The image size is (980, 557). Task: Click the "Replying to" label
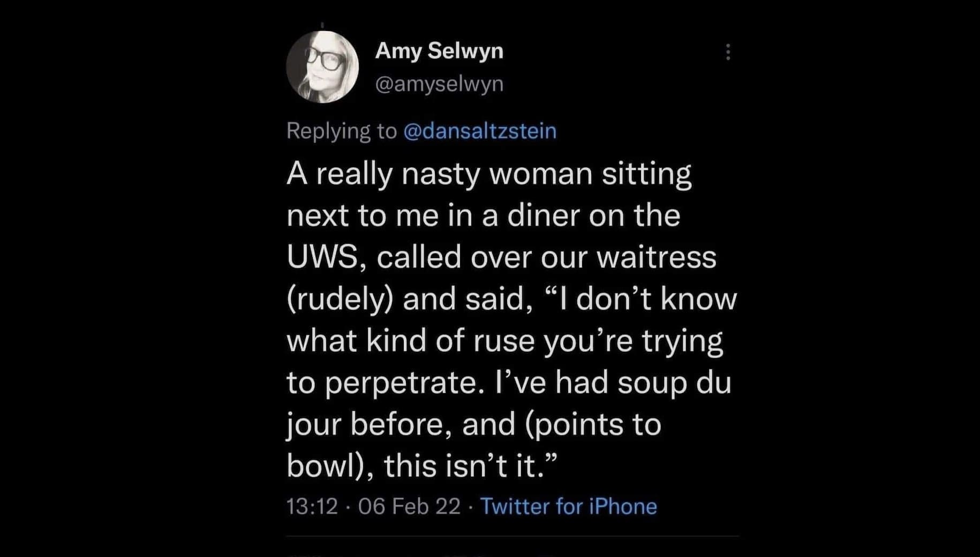342,131
